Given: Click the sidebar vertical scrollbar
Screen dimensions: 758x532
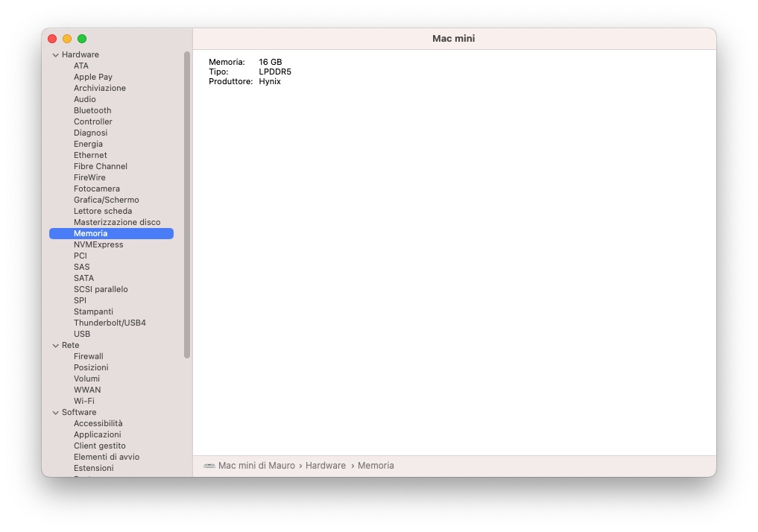Looking at the screenshot, I should (x=187, y=205).
